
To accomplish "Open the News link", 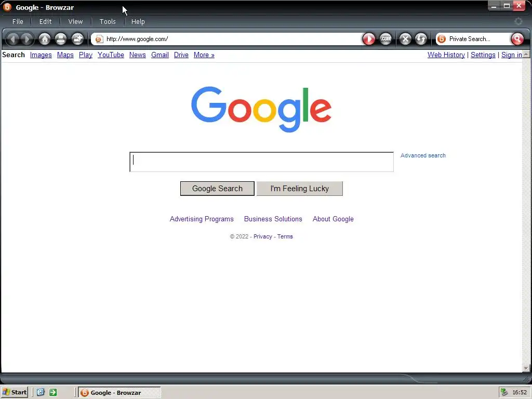I will (137, 55).
